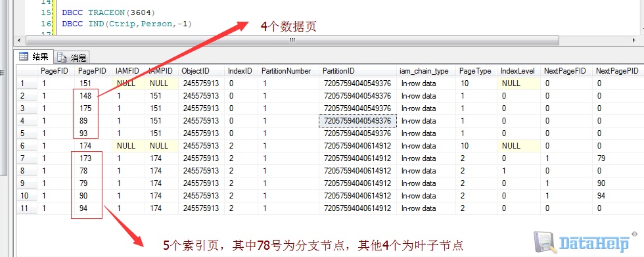Click the highlighted PartitionID cell in row 4

[x=357, y=121]
